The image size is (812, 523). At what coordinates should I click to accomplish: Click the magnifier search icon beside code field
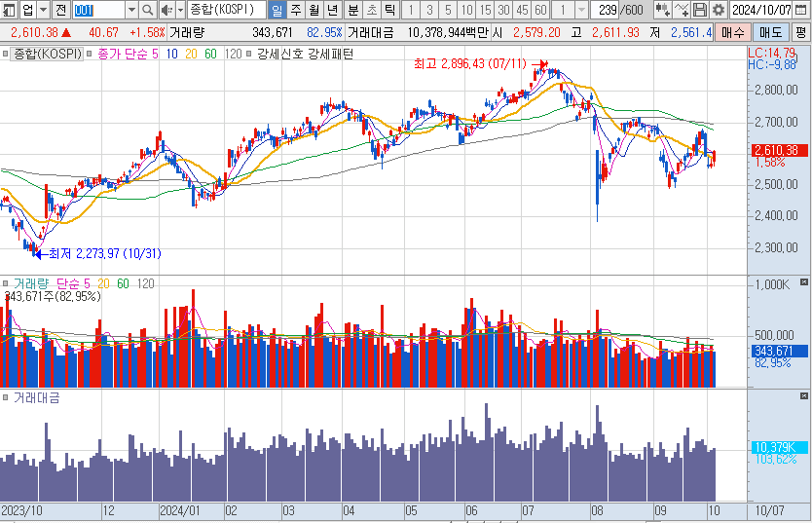148,10
